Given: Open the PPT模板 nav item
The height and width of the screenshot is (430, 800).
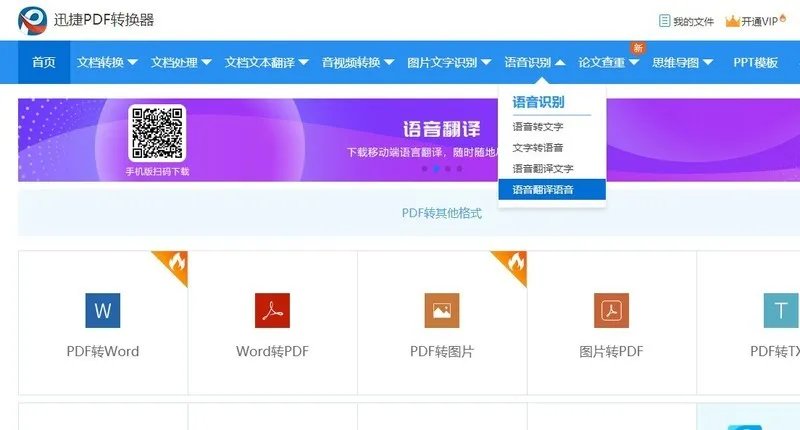Looking at the screenshot, I should tap(756, 62).
